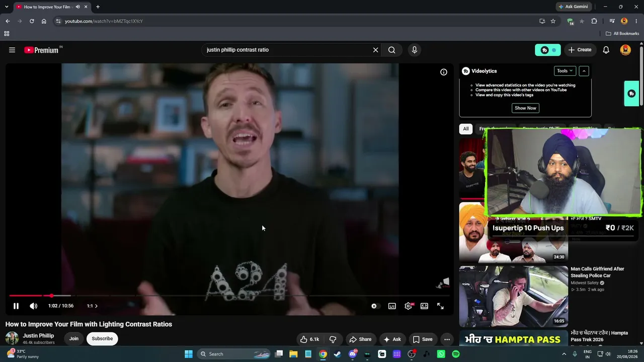Open more actions three-dot menu
The image size is (644, 362).
[447, 339]
